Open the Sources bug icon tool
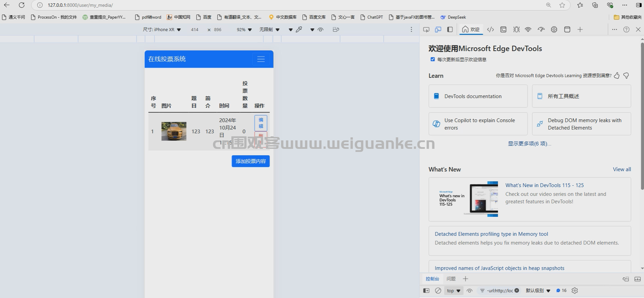The height and width of the screenshot is (298, 644). click(x=516, y=29)
